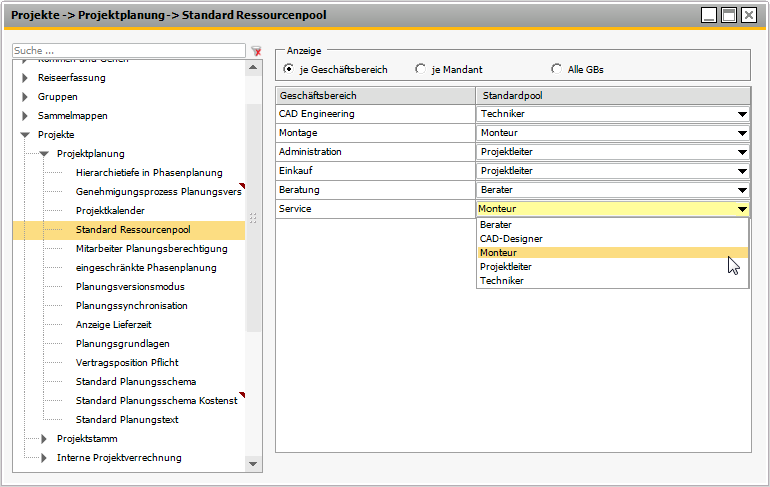Select 'Techniker' from the open dropdown list

(x=501, y=281)
